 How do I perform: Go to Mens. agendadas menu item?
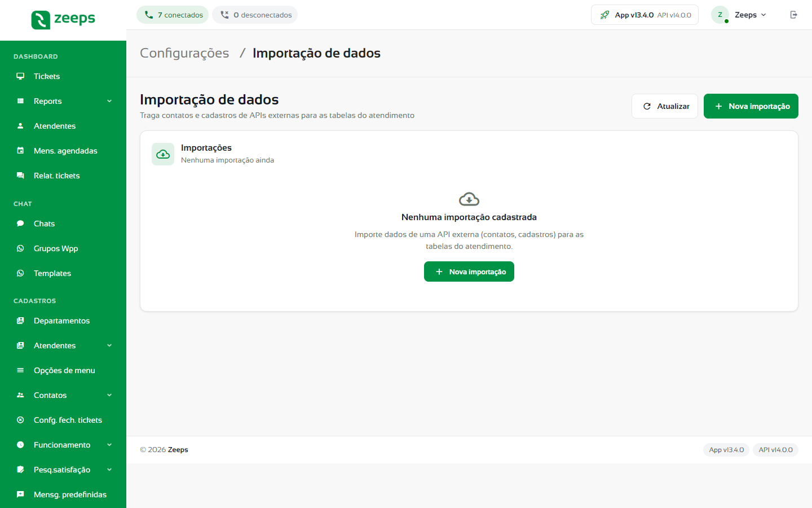click(x=63, y=151)
